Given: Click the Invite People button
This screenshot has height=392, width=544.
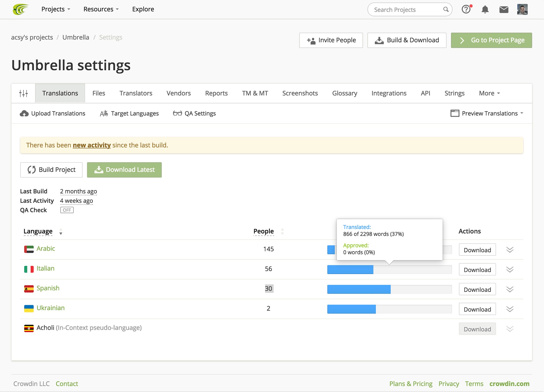Looking at the screenshot, I should coord(331,40).
